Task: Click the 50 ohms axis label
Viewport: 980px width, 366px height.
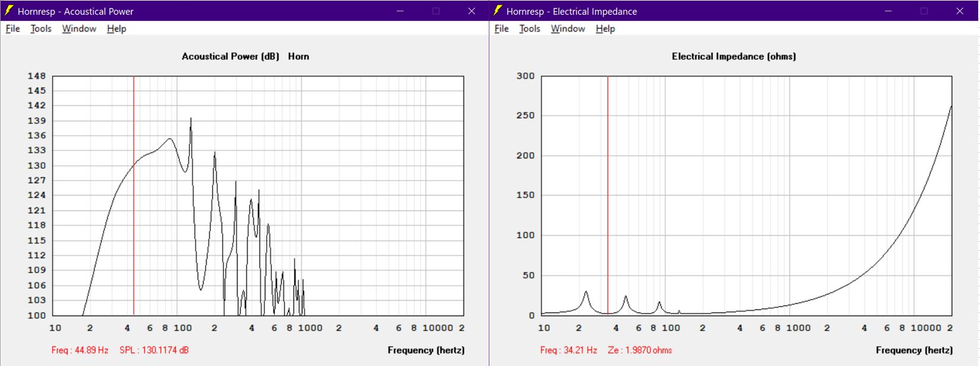Action: tap(529, 276)
